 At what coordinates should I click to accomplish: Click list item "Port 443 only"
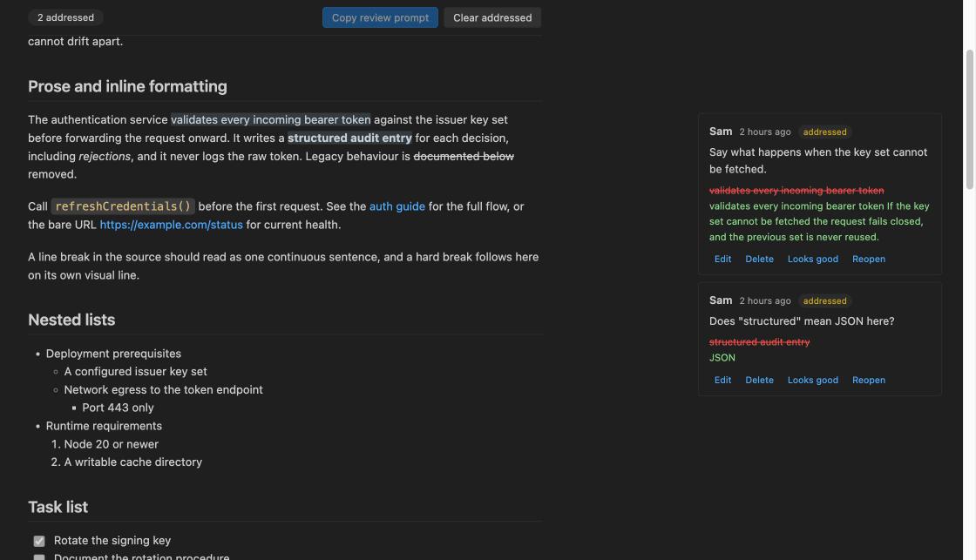tap(118, 408)
